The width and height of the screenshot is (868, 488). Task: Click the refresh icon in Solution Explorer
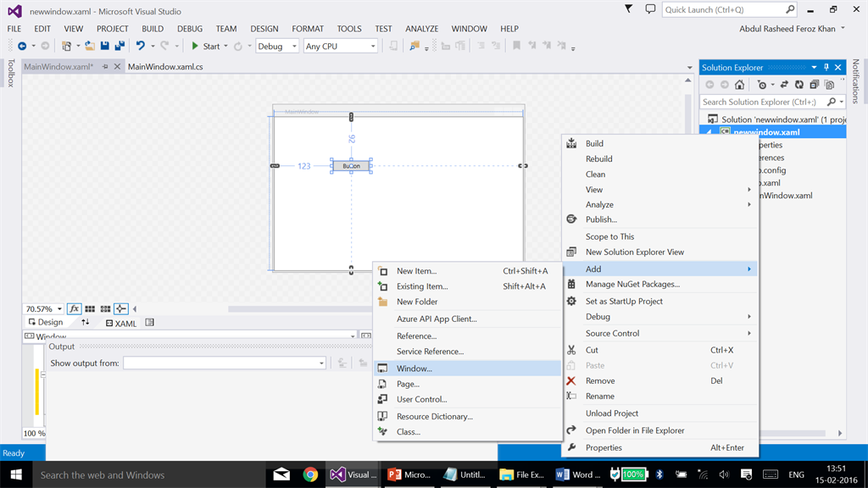(798, 85)
